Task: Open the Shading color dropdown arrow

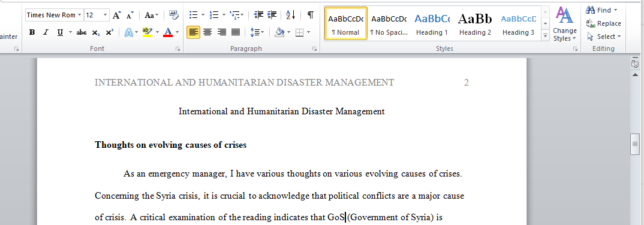Action: (289, 32)
